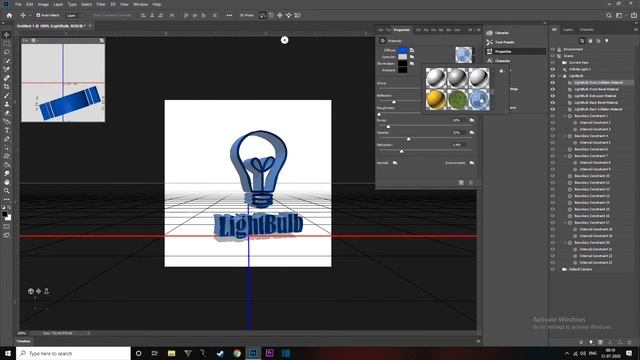Open the Image menu
This screenshot has height=360, width=640.
click(43, 4)
